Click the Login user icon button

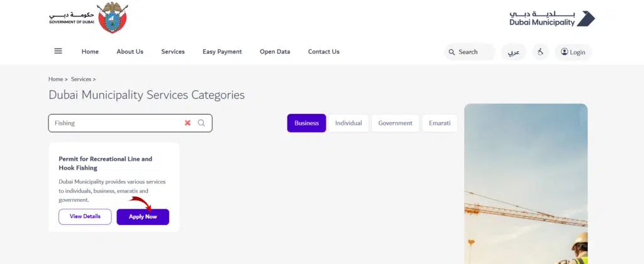(573, 52)
